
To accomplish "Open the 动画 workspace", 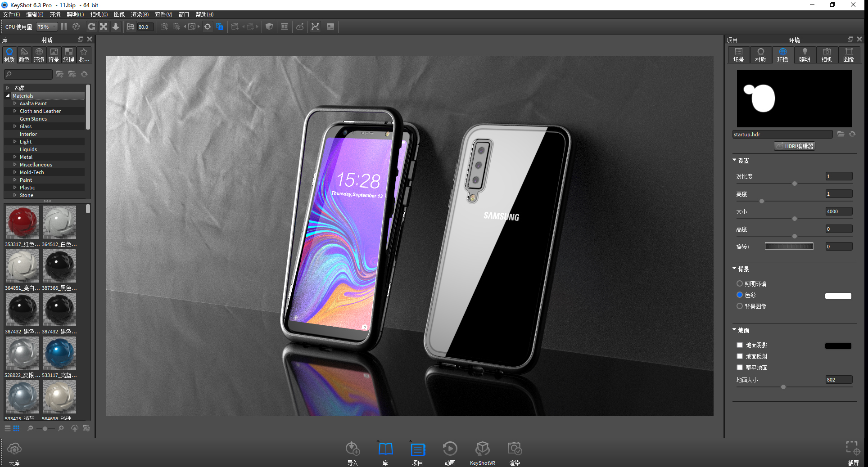I will 450,449.
